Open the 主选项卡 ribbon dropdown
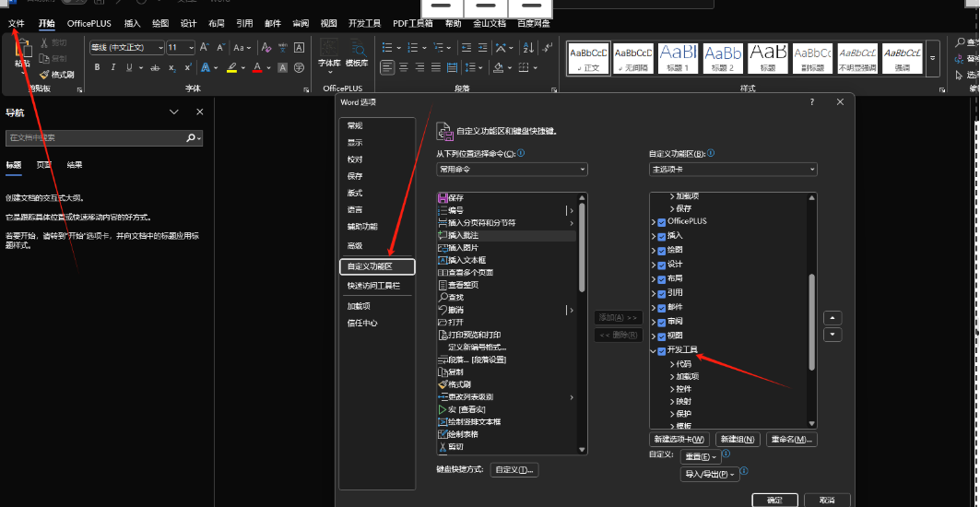 (x=732, y=170)
